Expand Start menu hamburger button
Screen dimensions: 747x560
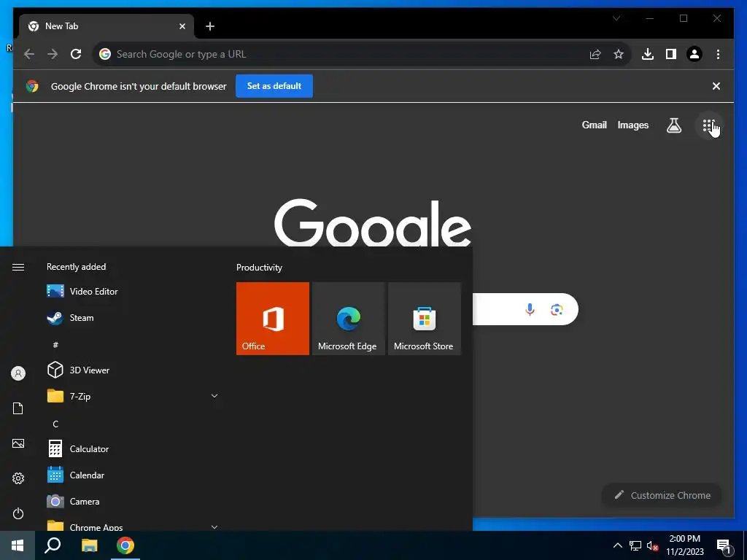pyautogui.click(x=18, y=267)
